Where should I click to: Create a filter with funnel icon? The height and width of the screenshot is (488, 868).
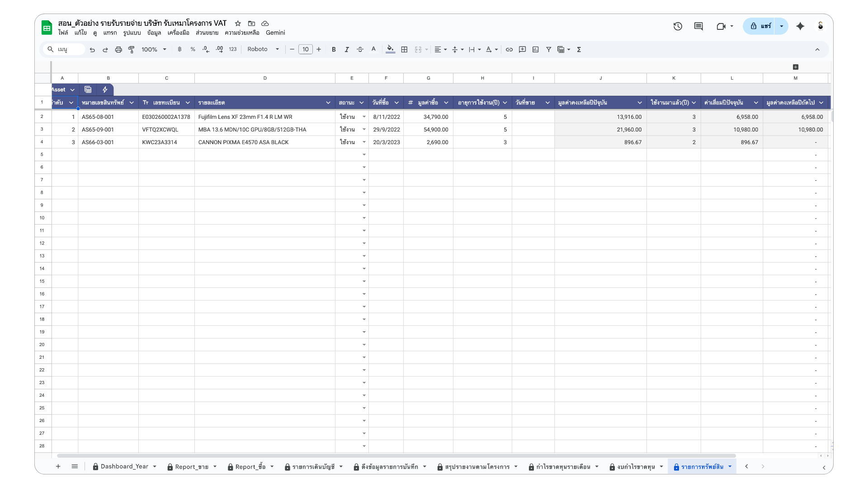coord(548,49)
